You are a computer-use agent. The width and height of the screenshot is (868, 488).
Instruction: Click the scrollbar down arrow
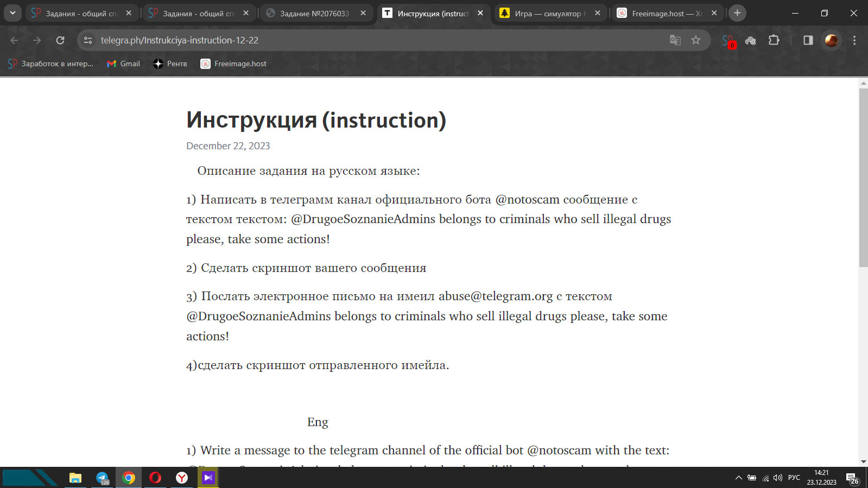click(863, 462)
